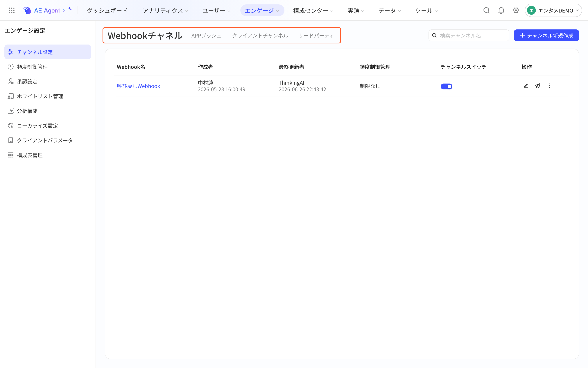
Task: Click the クライアントパラメータ device icon
Action: 11,140
